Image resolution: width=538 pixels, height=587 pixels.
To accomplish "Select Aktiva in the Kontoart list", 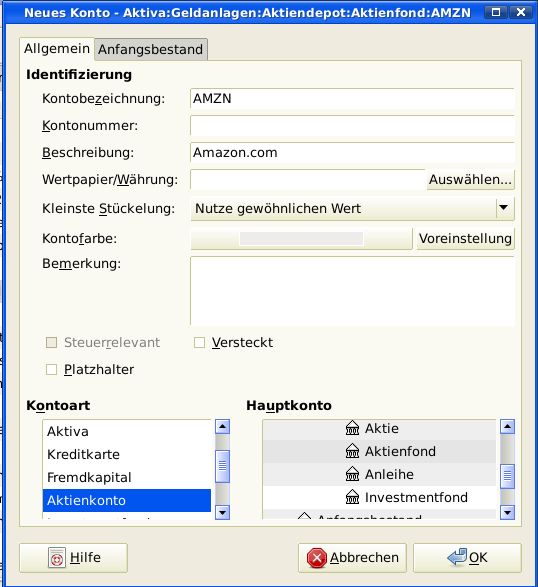I will click(127, 432).
